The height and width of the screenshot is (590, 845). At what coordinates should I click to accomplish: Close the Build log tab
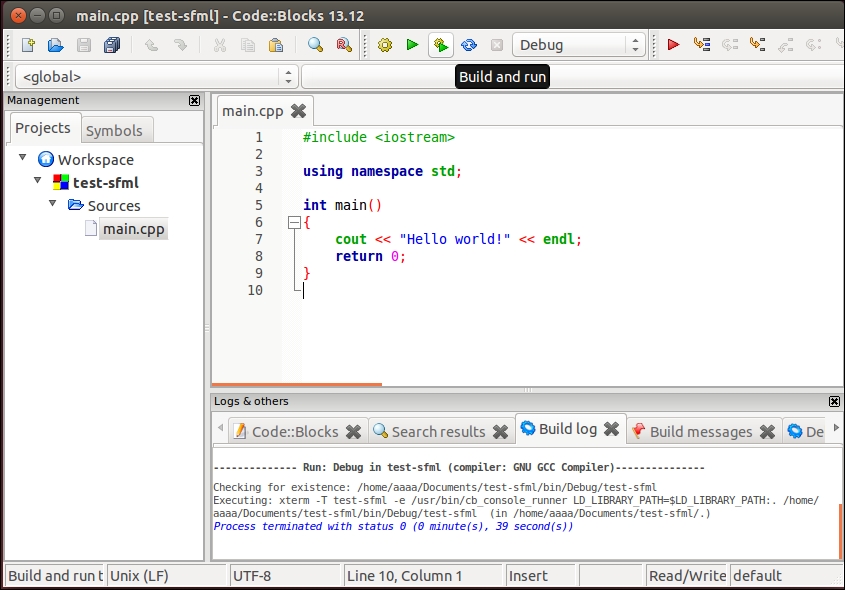pyautogui.click(x=612, y=429)
